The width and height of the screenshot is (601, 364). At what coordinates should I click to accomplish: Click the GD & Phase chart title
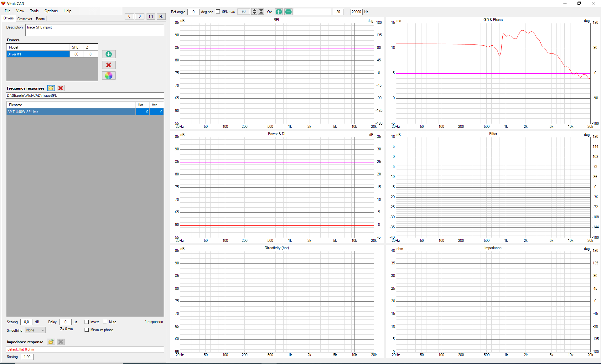click(x=493, y=20)
